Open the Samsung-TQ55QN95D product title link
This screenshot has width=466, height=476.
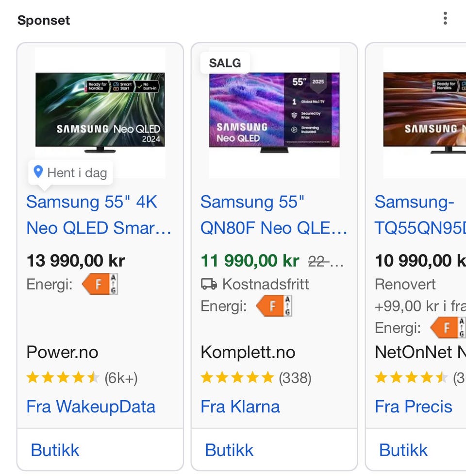click(x=419, y=215)
